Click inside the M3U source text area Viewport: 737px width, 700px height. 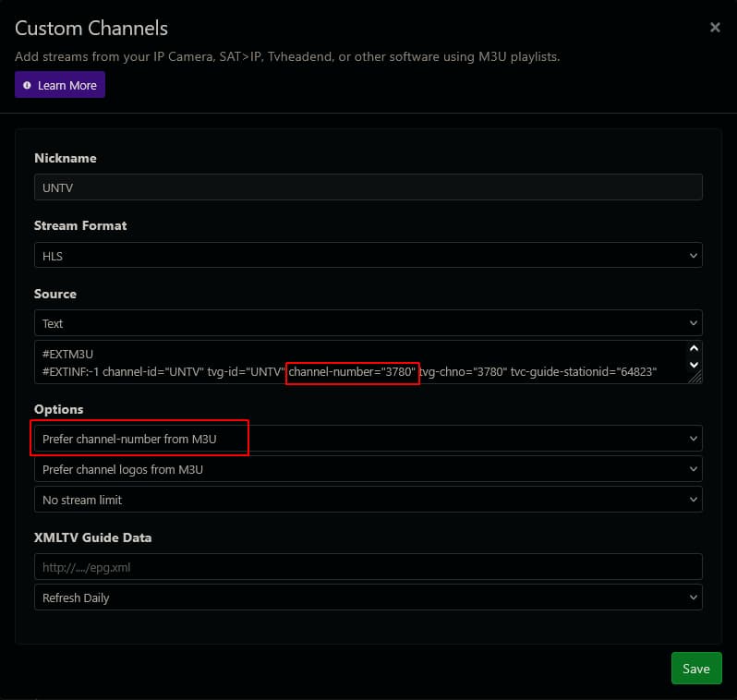pyautogui.click(x=360, y=360)
